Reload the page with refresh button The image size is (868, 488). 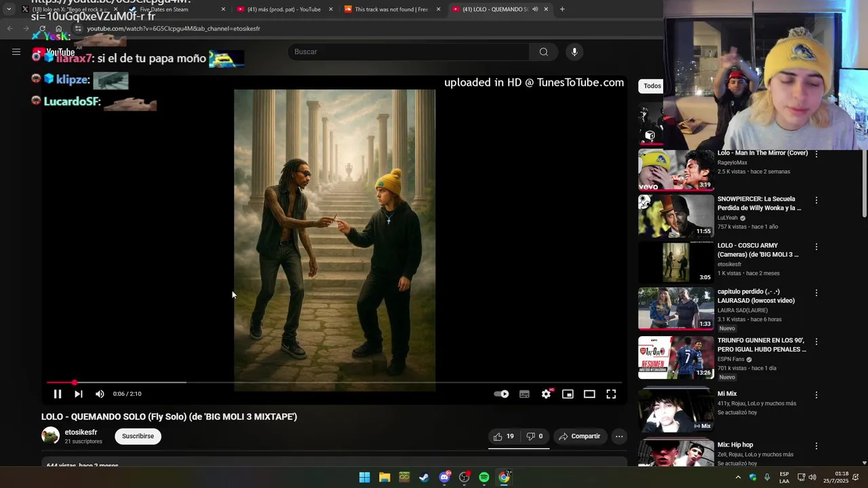tap(42, 28)
